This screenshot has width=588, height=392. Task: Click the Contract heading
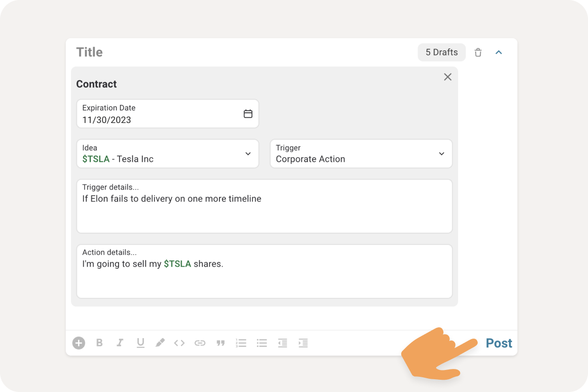pos(97,84)
